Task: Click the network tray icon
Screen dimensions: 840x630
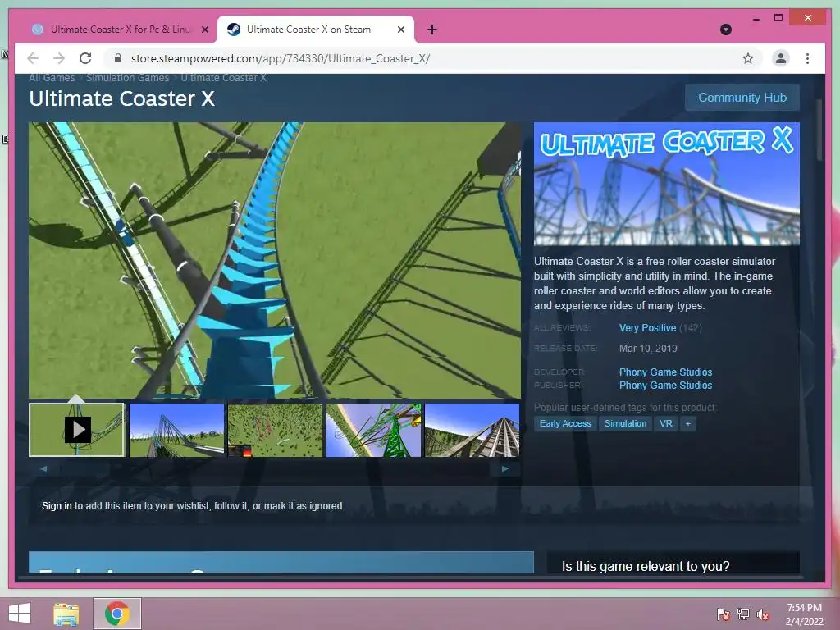Action: tap(743, 614)
